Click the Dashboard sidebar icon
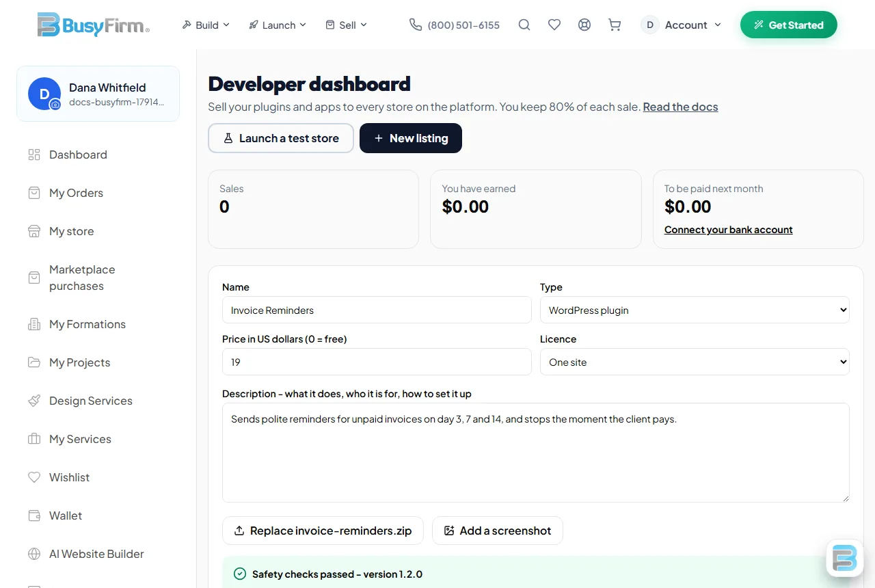Screen dimensions: 875x588 [34, 155]
